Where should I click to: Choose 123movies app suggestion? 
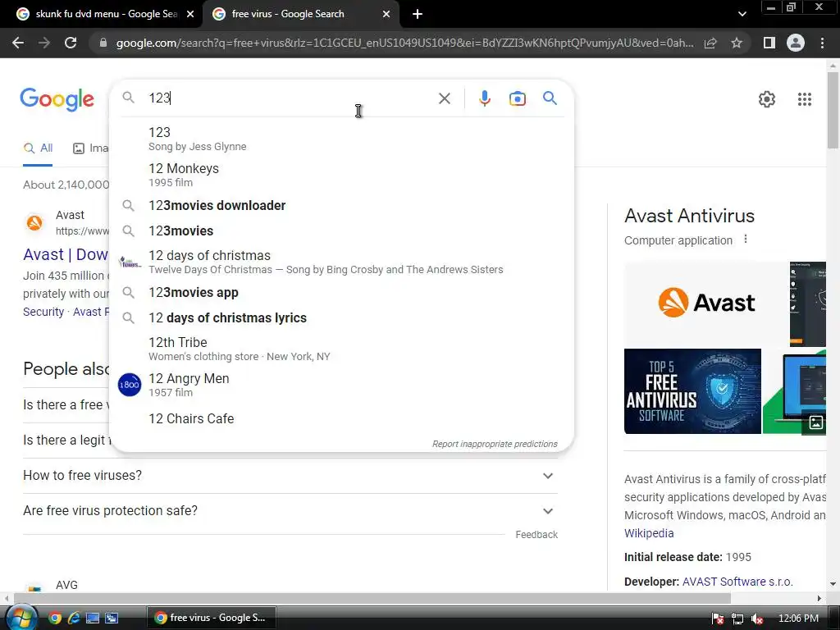(x=342, y=293)
